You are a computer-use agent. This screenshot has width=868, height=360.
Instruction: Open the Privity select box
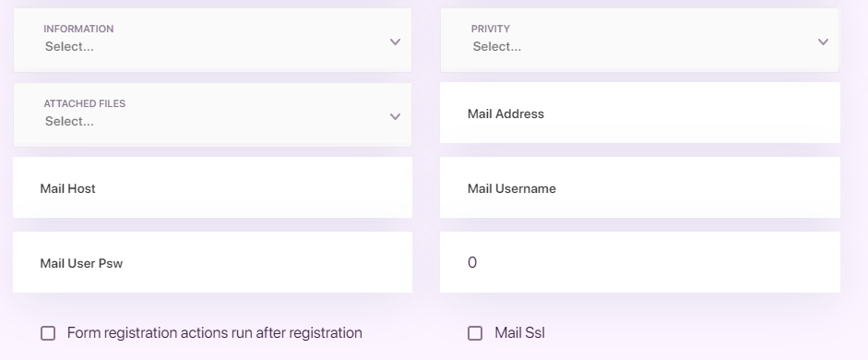(640, 40)
